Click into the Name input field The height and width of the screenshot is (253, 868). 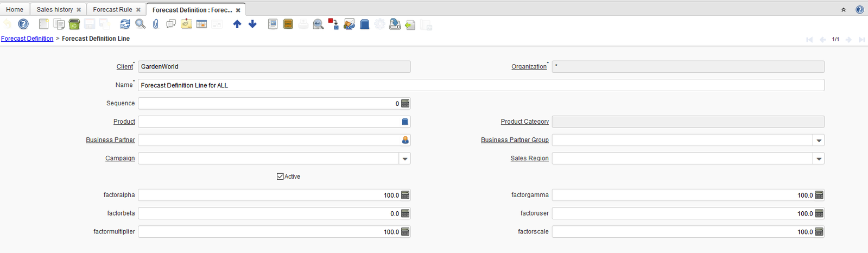coord(480,85)
